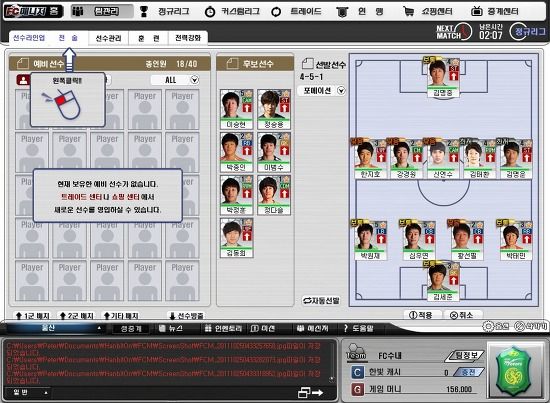Click the FC매니저 홈 logo

(x=33, y=11)
